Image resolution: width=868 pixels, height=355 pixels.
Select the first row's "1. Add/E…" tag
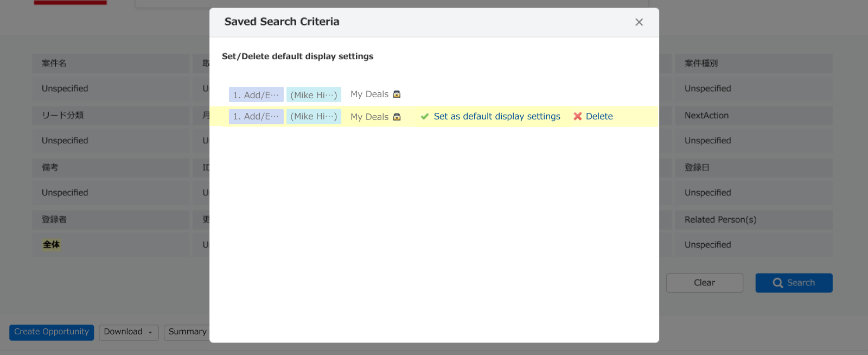point(256,95)
